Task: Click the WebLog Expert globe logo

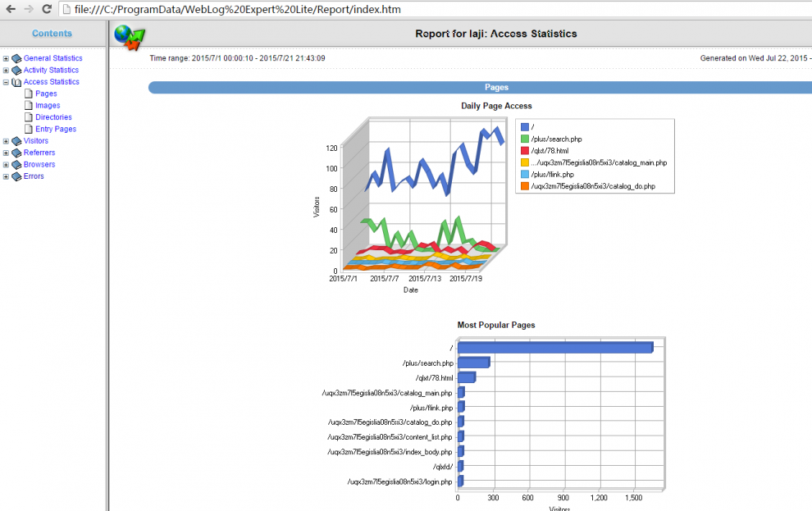Action: [x=129, y=36]
